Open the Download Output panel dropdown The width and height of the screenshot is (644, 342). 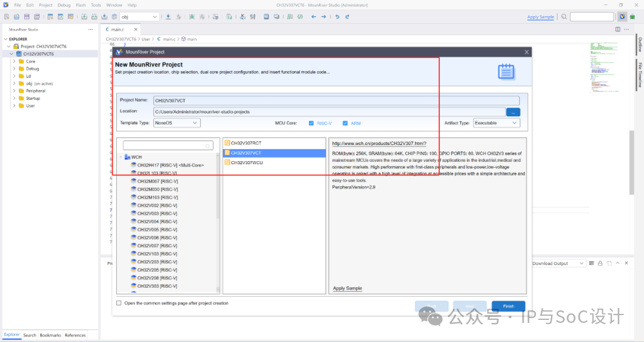click(558, 263)
